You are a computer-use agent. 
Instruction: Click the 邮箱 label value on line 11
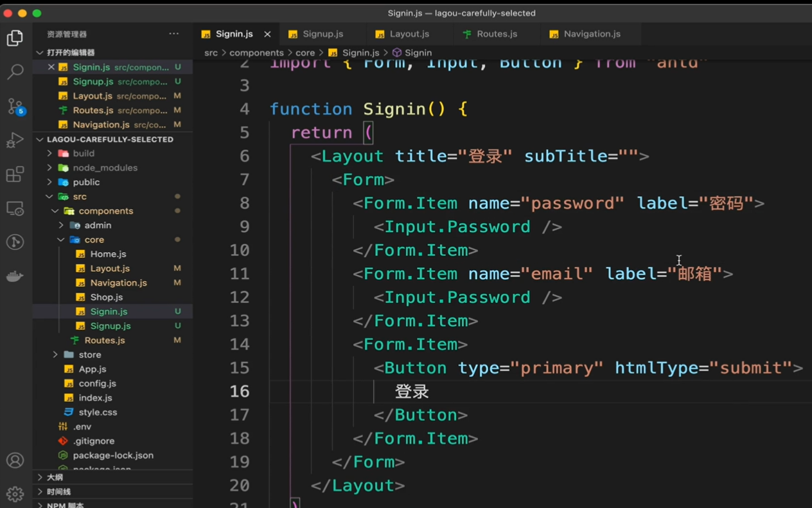point(695,274)
